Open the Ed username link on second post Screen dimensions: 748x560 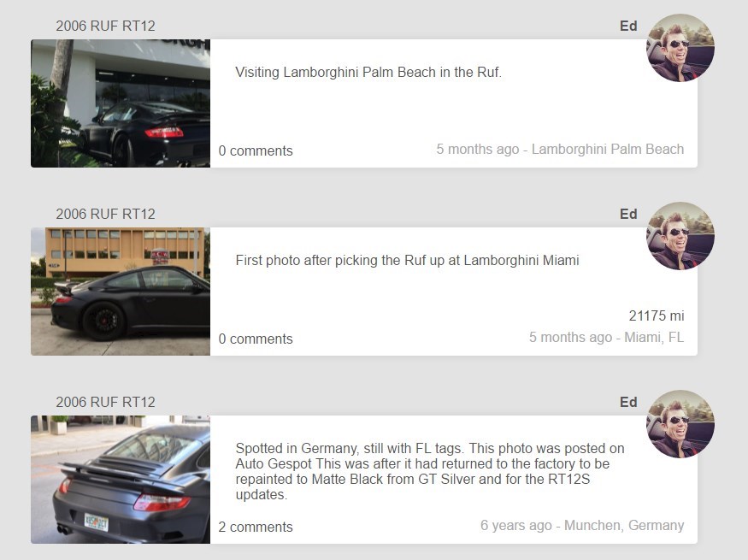click(628, 214)
